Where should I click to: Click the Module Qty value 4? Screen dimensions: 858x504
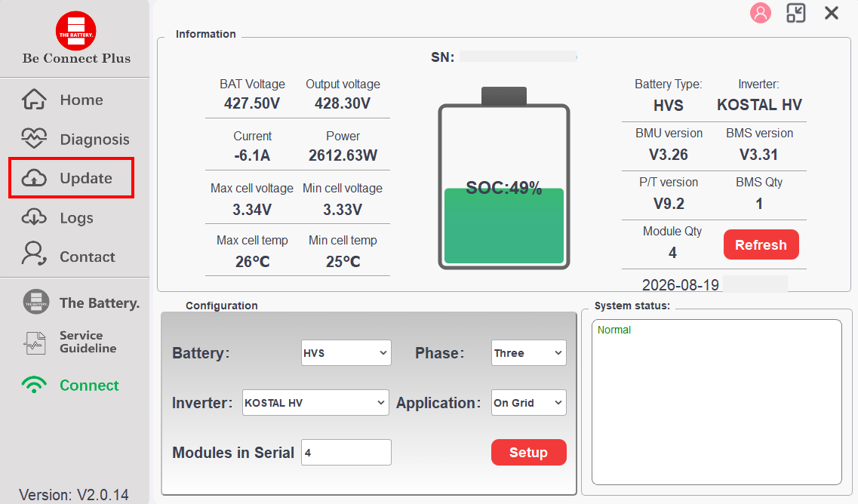tap(672, 252)
